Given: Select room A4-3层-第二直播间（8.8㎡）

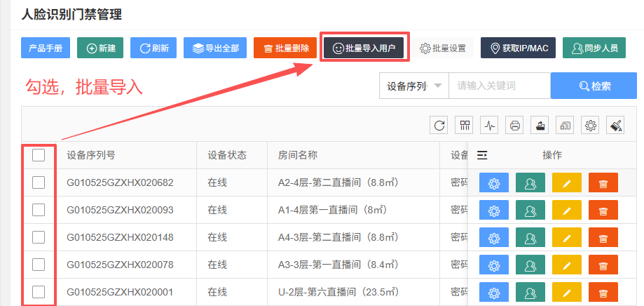Looking at the screenshot, I should tap(338, 237).
